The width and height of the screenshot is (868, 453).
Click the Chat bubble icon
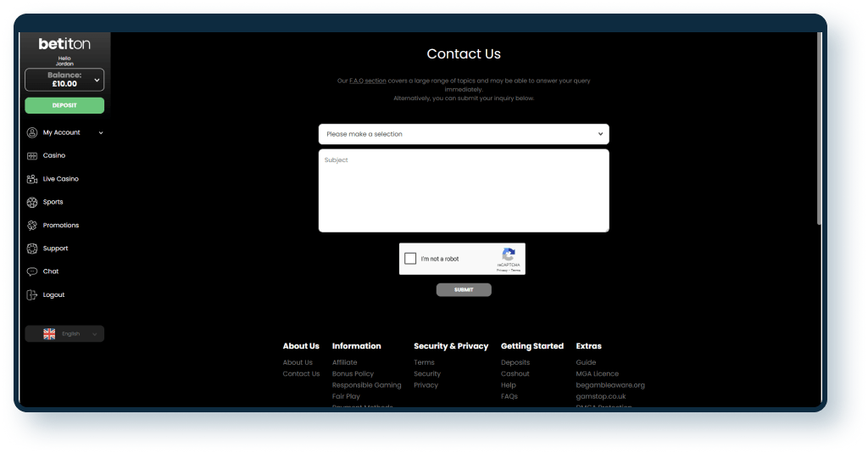click(32, 271)
